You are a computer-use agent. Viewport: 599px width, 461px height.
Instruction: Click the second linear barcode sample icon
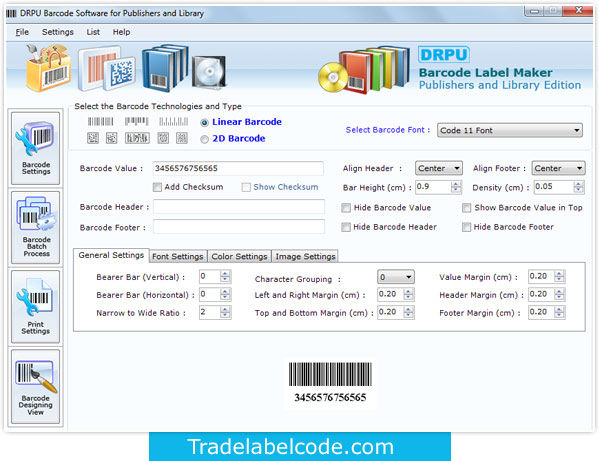(x=136, y=121)
